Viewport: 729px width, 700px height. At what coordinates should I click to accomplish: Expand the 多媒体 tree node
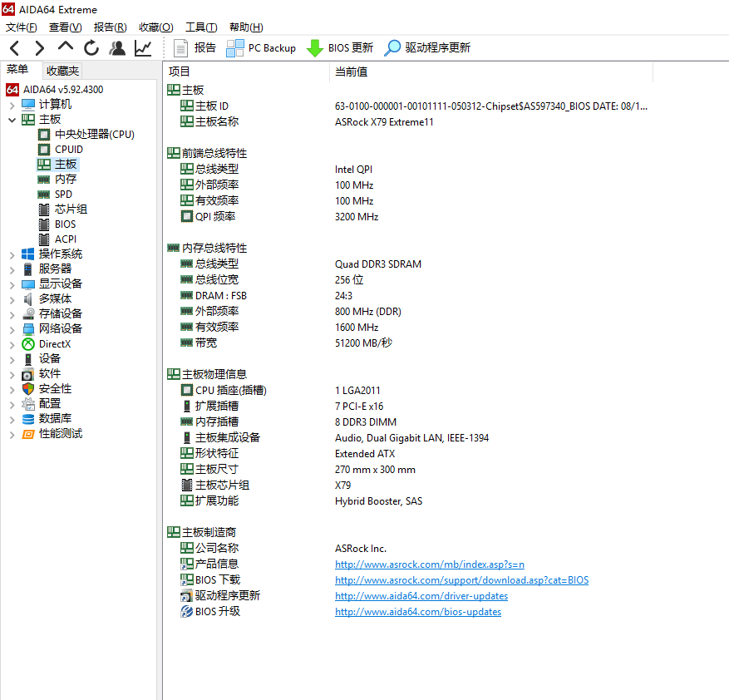coord(12,300)
